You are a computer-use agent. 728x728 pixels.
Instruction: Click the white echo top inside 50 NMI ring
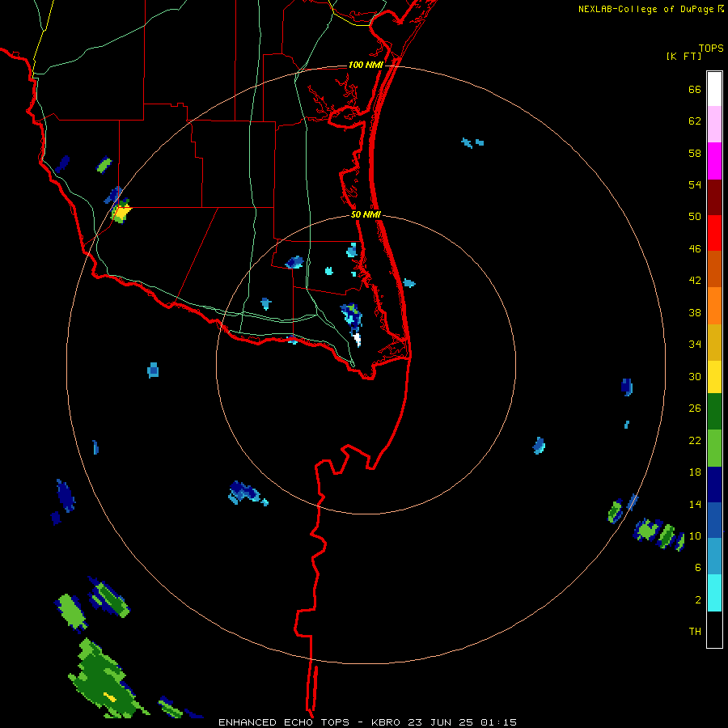point(357,339)
